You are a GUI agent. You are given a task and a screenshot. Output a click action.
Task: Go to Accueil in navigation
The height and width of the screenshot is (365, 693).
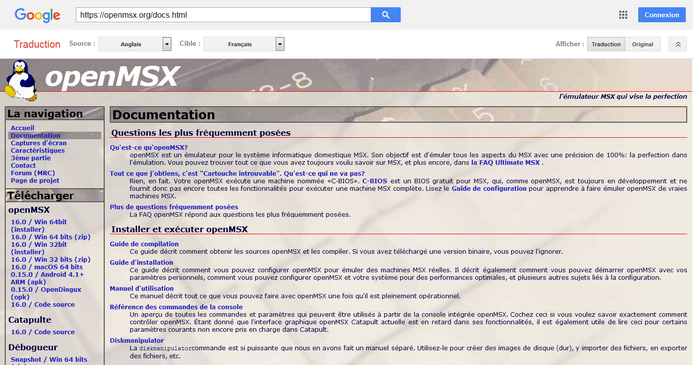point(22,128)
